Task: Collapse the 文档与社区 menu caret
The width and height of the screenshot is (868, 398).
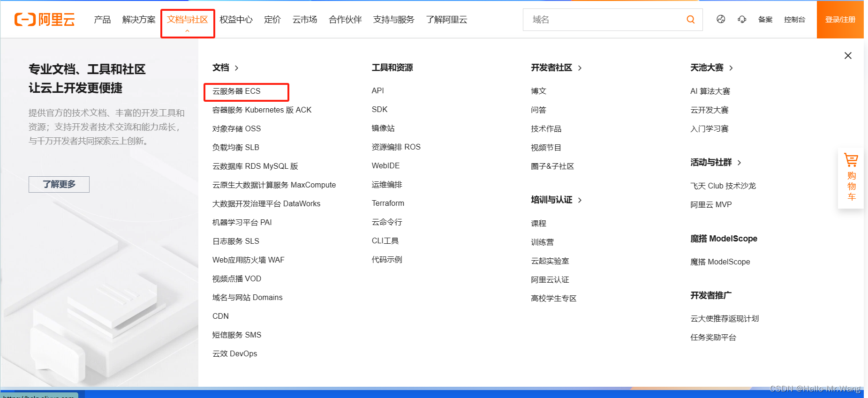Action: pyautogui.click(x=187, y=31)
